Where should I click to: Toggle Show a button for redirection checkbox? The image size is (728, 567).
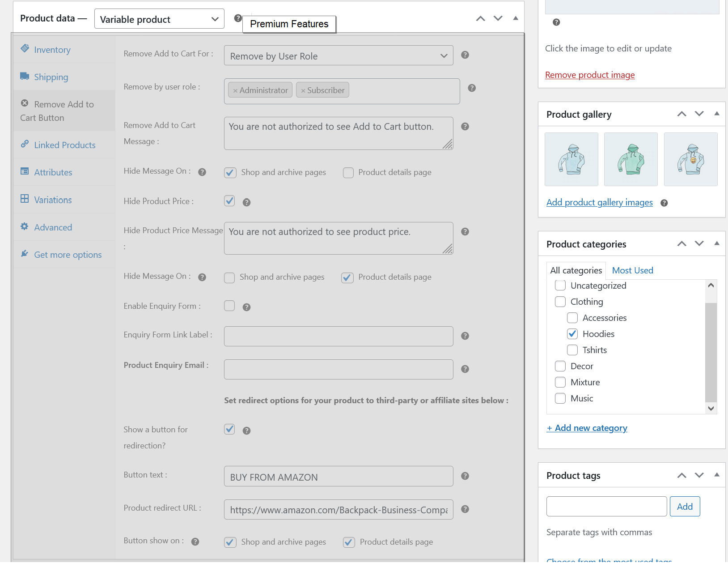click(x=229, y=429)
